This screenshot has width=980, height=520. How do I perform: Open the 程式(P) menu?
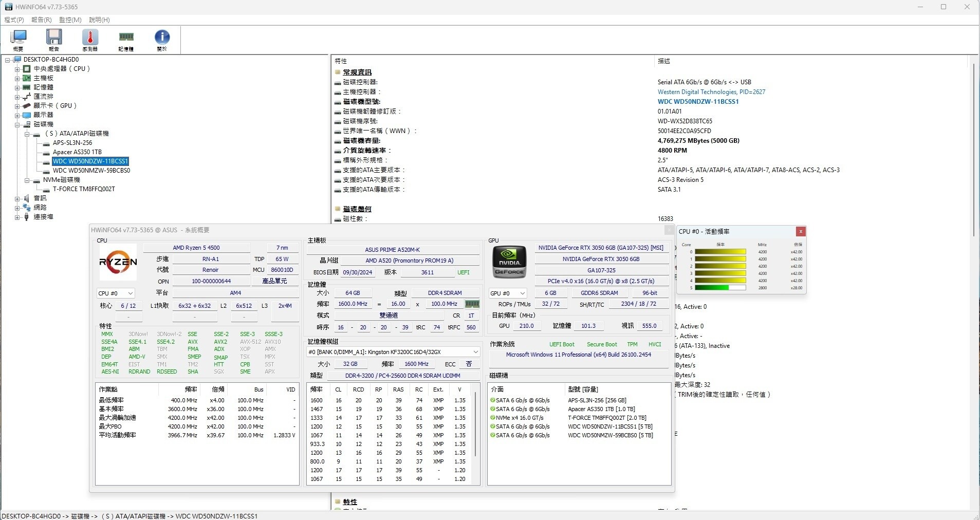14,20
